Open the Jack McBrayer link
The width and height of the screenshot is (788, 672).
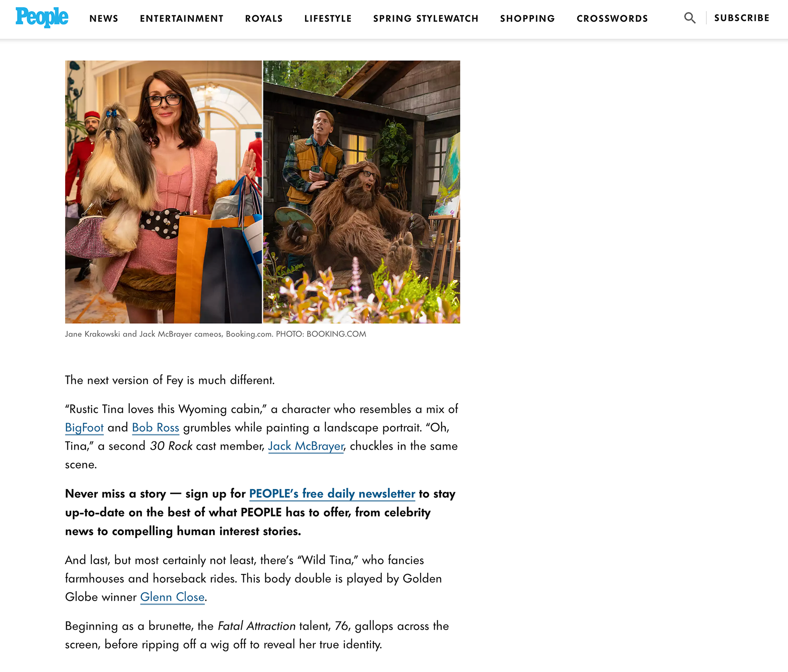[306, 446]
